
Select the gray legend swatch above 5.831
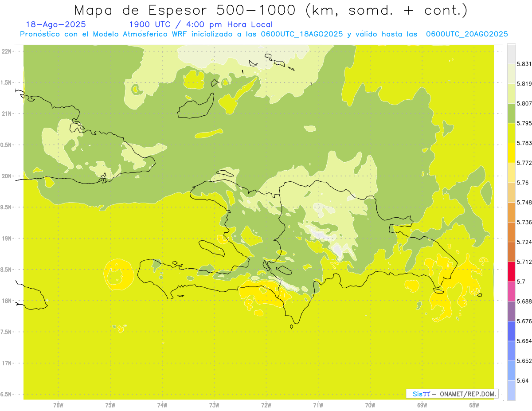[511, 54]
